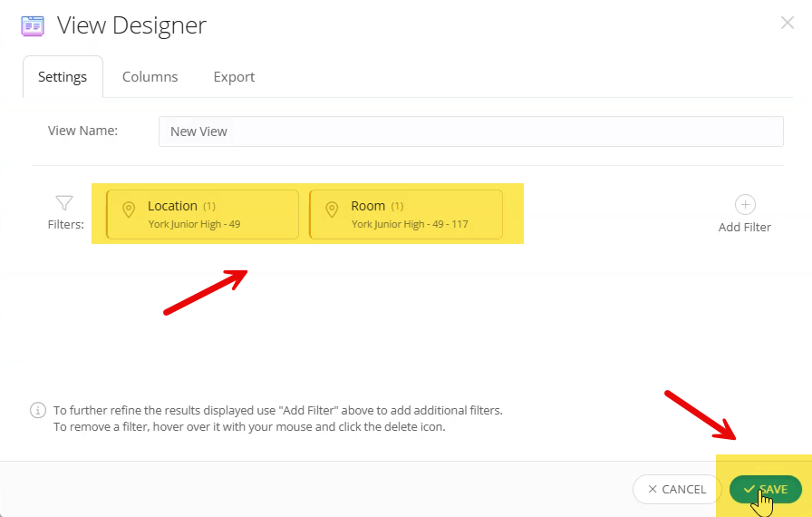This screenshot has height=517, width=812.
Task: Click the Location filter pin icon
Action: click(129, 210)
